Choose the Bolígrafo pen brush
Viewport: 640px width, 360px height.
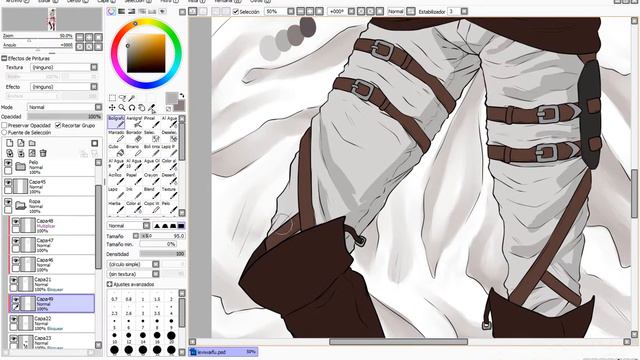(116, 122)
